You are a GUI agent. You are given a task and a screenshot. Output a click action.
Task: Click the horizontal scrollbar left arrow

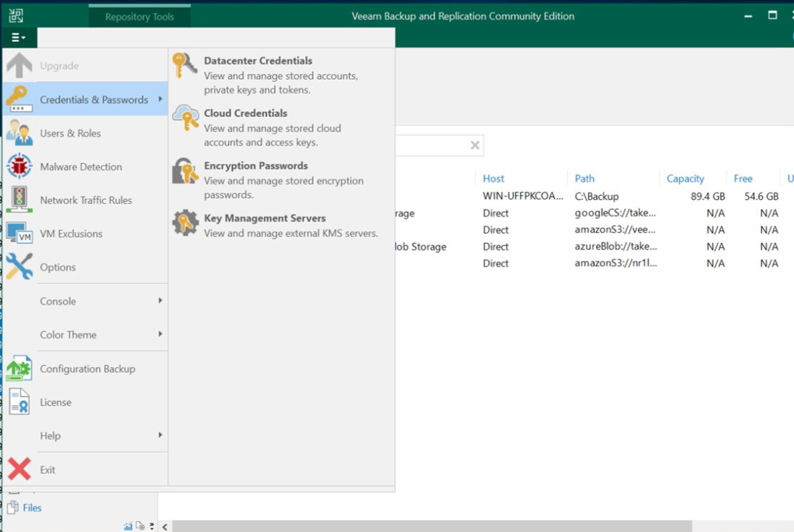coord(165,527)
